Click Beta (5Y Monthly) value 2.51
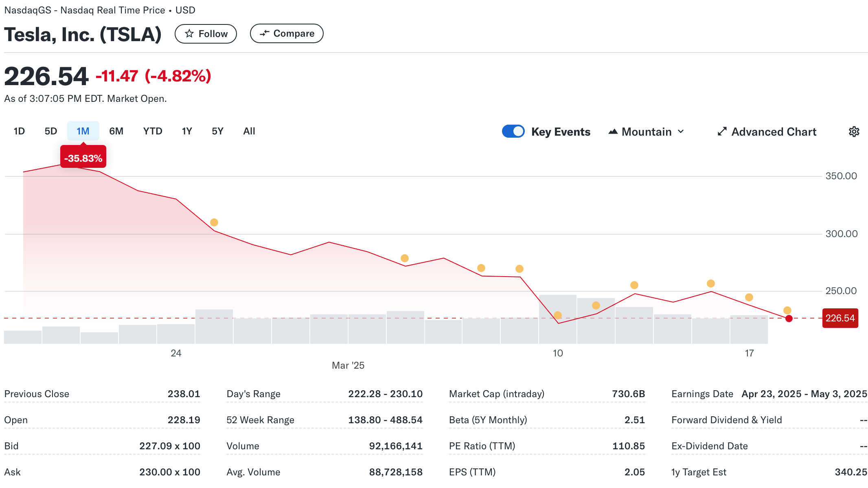Image resolution: width=868 pixels, height=488 pixels. pyautogui.click(x=635, y=420)
